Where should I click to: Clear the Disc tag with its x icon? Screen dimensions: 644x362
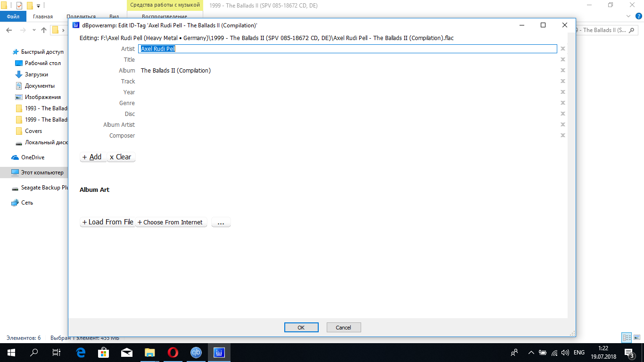[562, 114]
